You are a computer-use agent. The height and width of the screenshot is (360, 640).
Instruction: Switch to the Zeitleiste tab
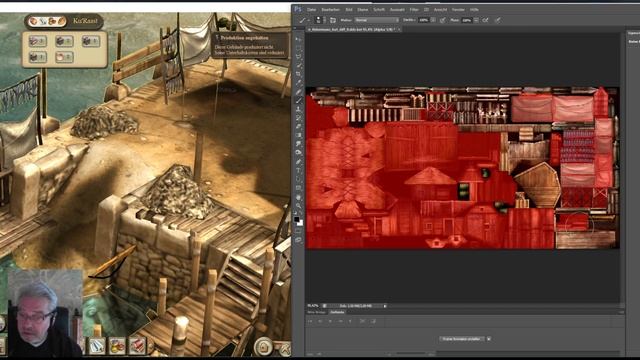point(337,312)
